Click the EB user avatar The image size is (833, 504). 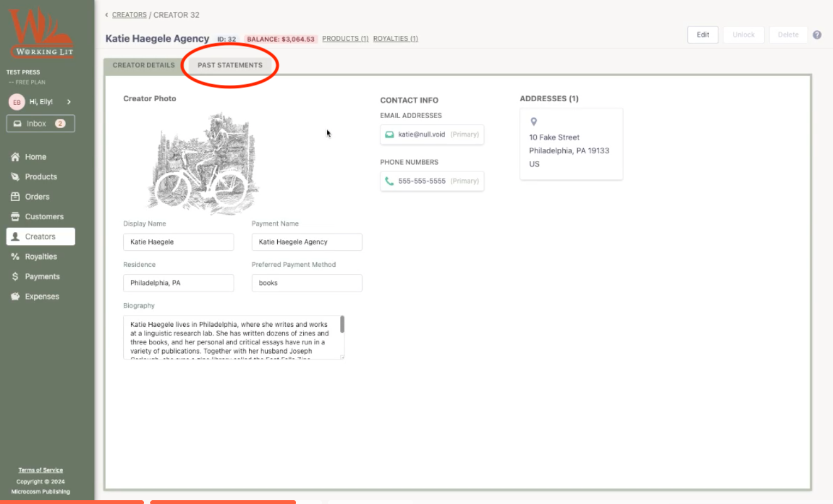[x=16, y=102]
